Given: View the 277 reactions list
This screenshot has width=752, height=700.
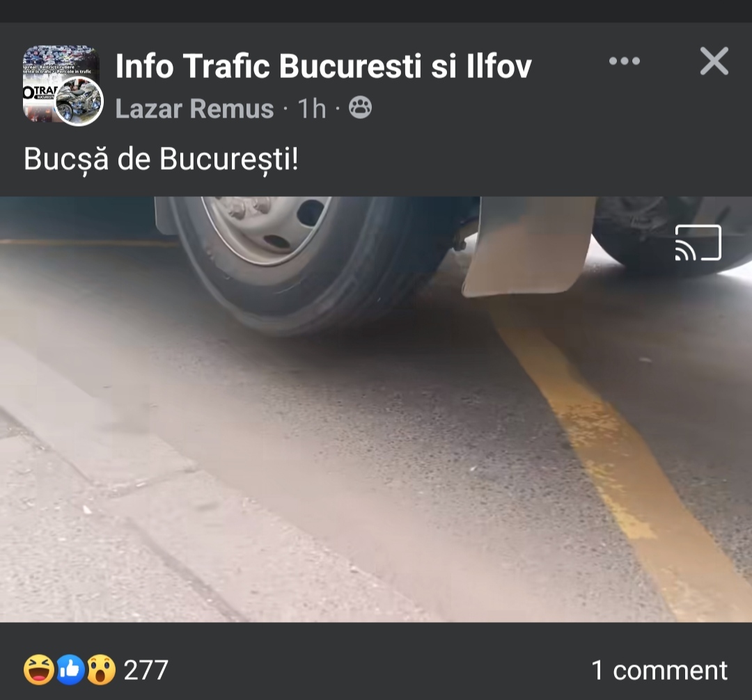Looking at the screenshot, I should 146,670.
